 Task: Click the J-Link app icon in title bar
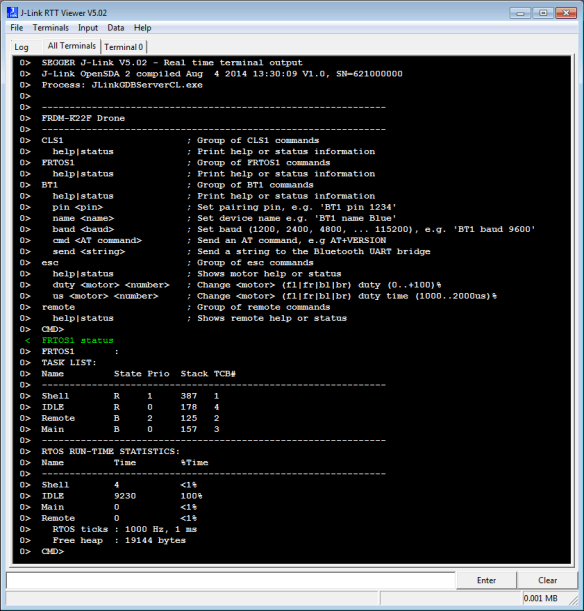[12, 13]
